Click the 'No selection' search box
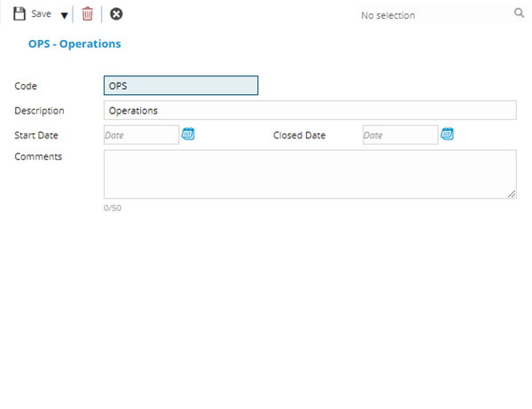The width and height of the screenshot is (532, 409). click(x=430, y=15)
